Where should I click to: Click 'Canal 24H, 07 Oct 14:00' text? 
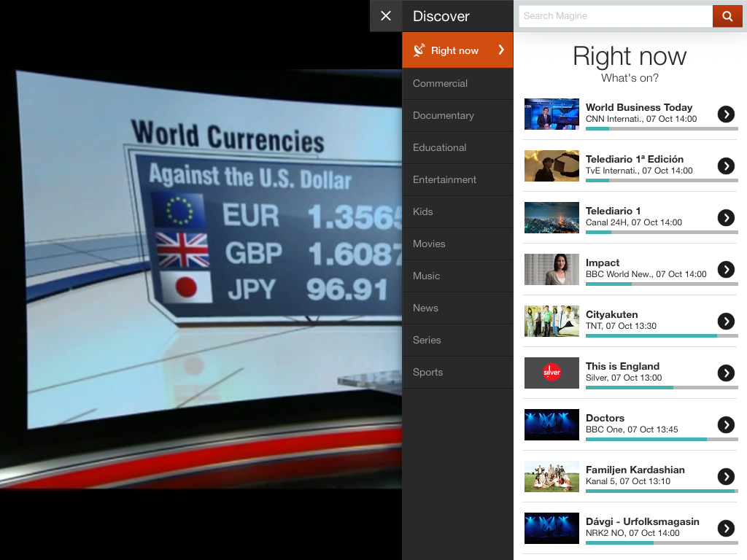tap(634, 222)
